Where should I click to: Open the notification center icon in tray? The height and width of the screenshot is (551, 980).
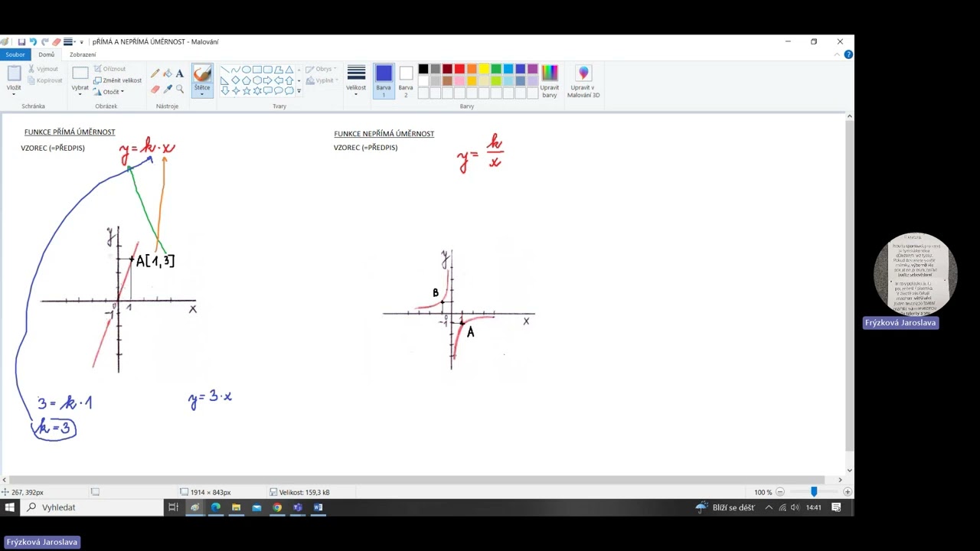pyautogui.click(x=836, y=507)
